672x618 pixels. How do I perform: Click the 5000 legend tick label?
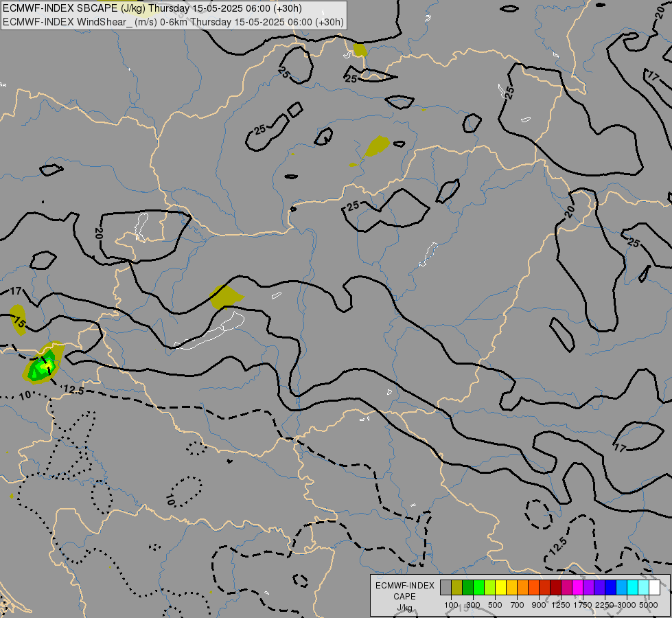[x=649, y=605]
